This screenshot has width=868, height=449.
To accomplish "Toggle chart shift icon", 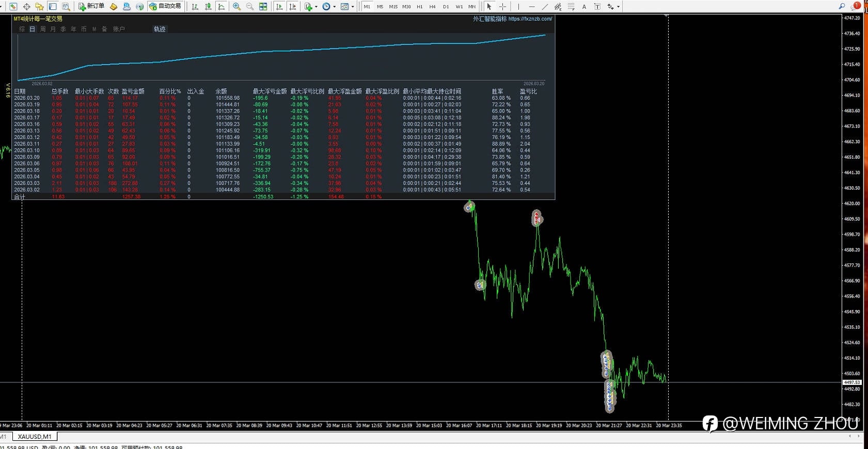I will click(x=293, y=6).
